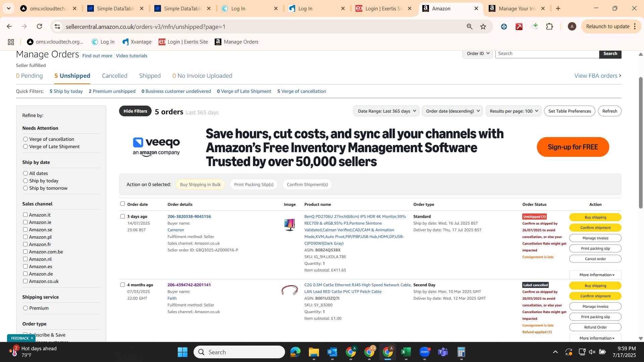
Task: Click the browser address bar URL
Action: click(146, 26)
